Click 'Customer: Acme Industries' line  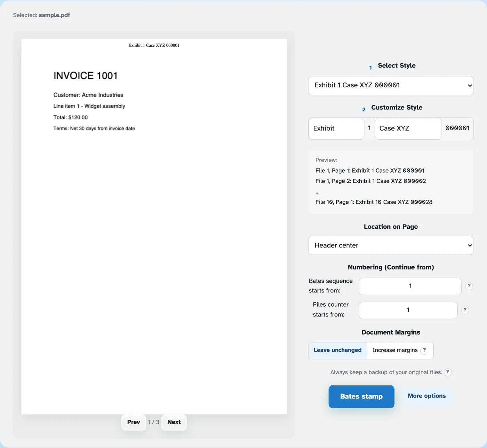coord(88,95)
